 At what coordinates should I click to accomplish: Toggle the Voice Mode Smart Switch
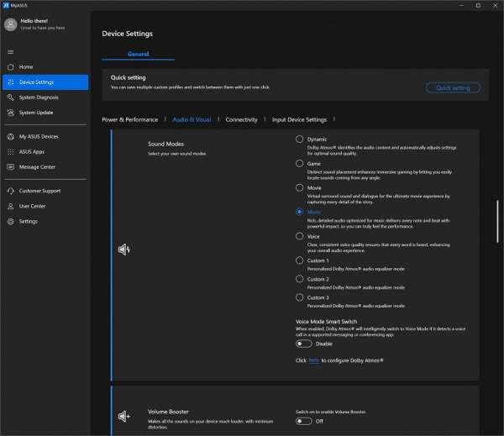coord(303,344)
